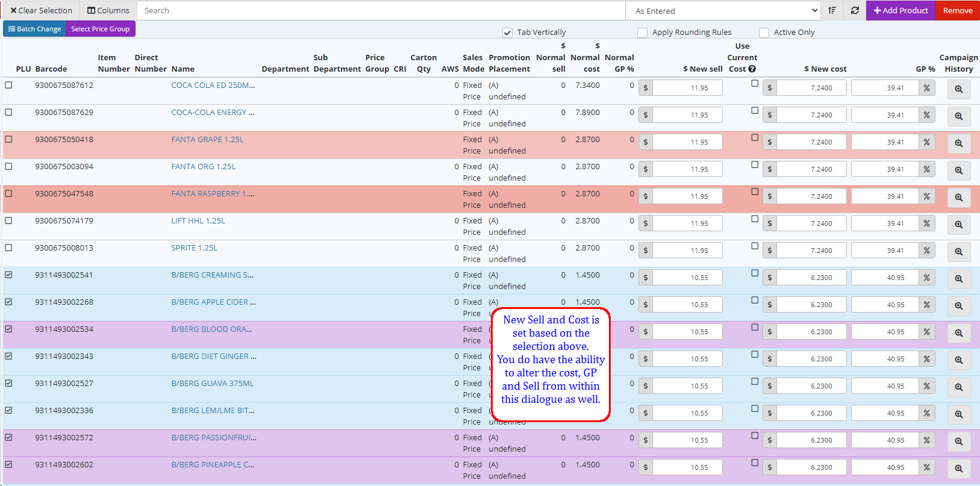The image size is (980, 486).
Task: Click new sell dollar icon on FANTA GRAPE row
Action: click(646, 142)
